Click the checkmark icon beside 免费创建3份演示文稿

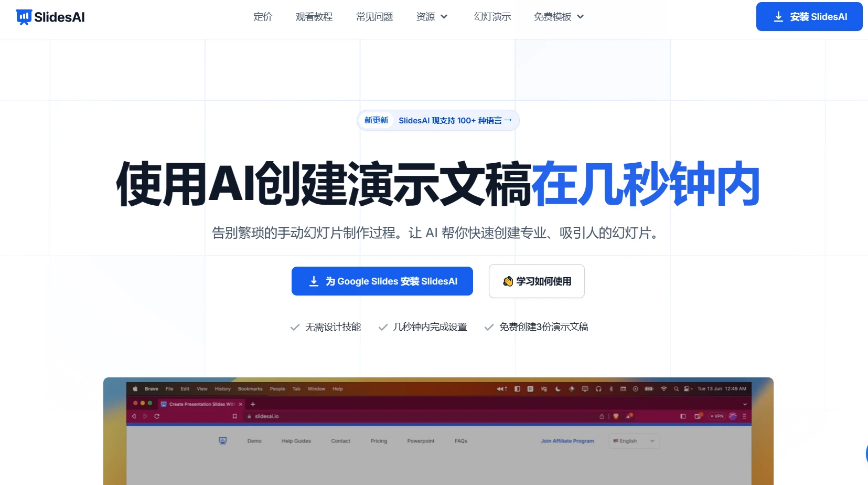pyautogui.click(x=489, y=327)
